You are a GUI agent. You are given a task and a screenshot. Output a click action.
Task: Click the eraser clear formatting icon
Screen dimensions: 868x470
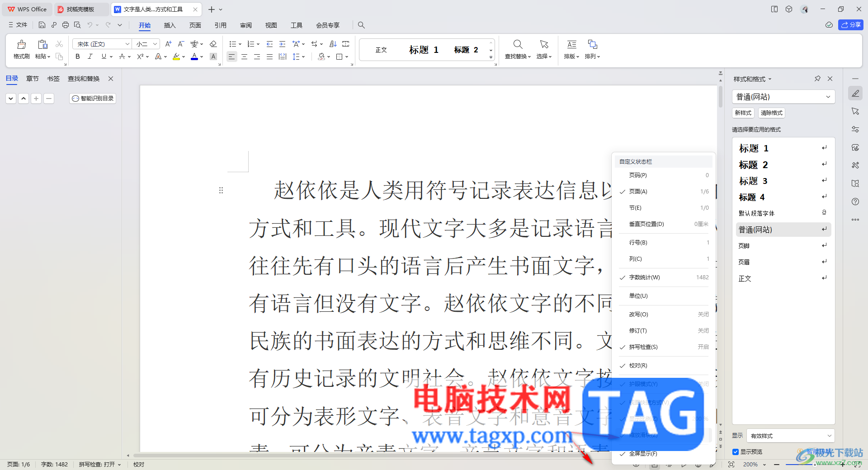pos(213,44)
